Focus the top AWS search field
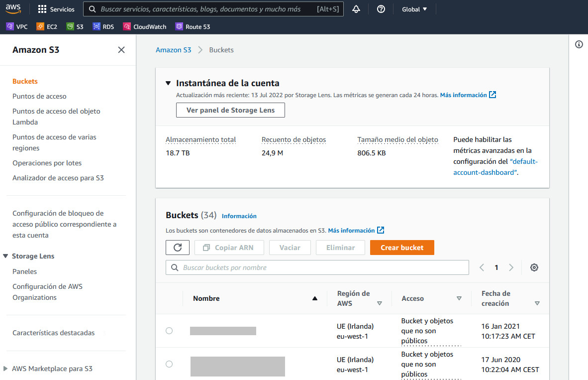Screen dimensions: 588x380 [x=213, y=9]
